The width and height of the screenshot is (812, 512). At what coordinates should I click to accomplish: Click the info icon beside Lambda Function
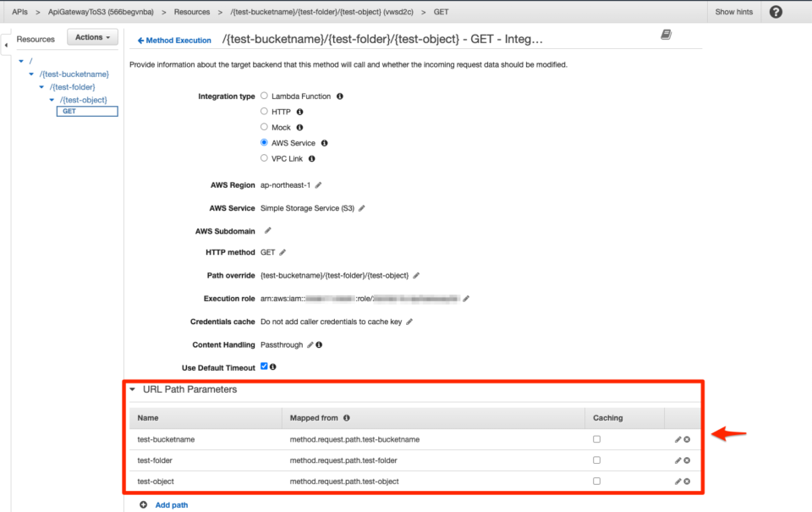click(x=339, y=96)
